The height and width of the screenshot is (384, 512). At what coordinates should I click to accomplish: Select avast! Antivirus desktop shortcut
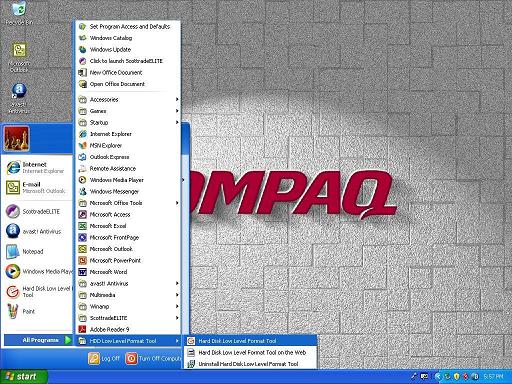click(19, 99)
